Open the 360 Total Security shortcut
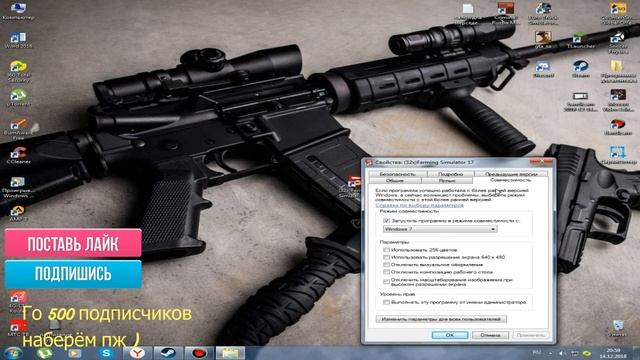The height and width of the screenshot is (360, 640). pyautogui.click(x=18, y=71)
